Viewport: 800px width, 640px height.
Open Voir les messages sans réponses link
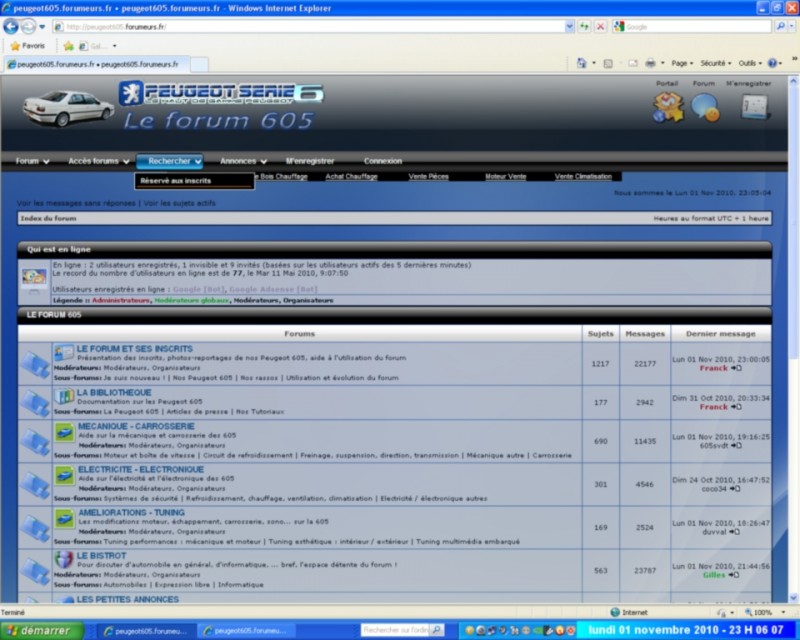(76, 203)
